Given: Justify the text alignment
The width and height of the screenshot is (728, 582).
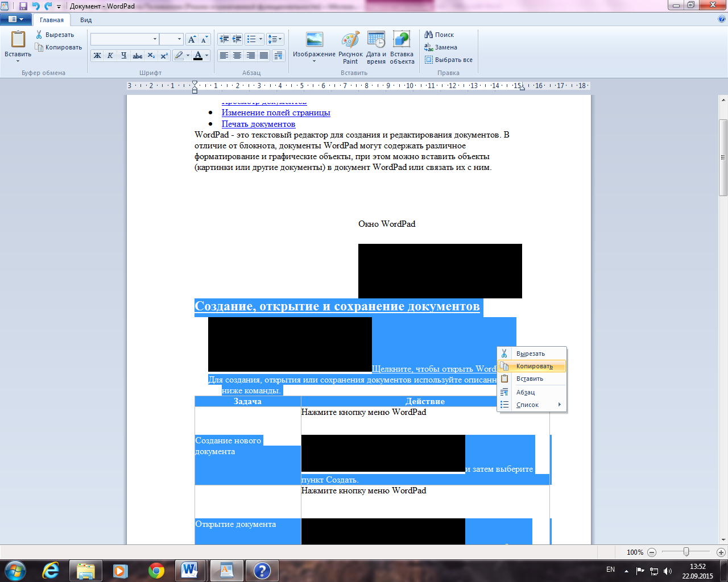Looking at the screenshot, I should pyautogui.click(x=264, y=55).
